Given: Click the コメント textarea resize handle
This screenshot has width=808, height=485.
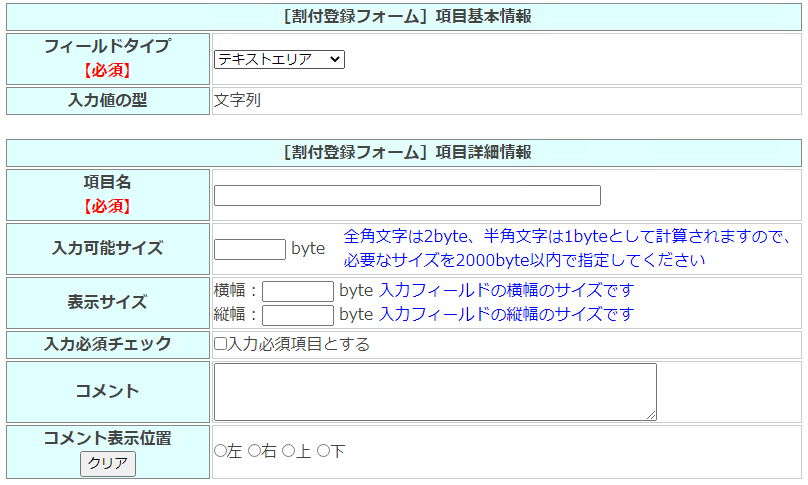Looking at the screenshot, I should click(651, 415).
